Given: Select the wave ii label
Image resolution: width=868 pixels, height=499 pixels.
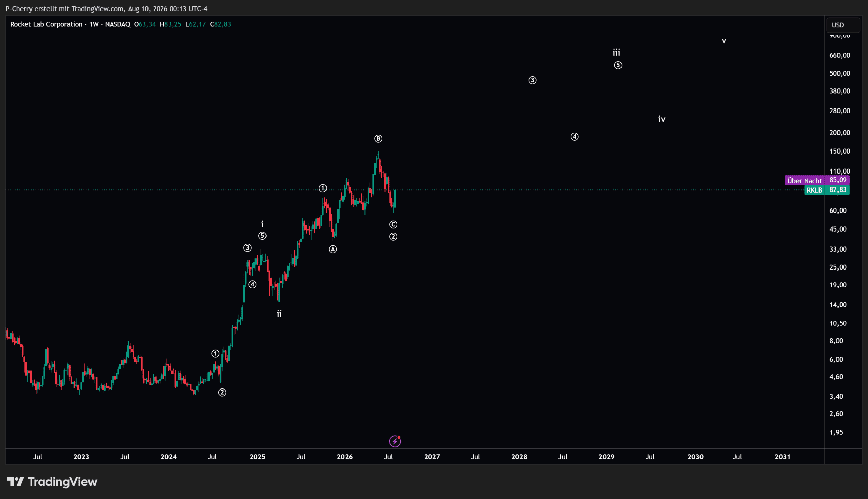Looking at the screenshot, I should pyautogui.click(x=279, y=314).
